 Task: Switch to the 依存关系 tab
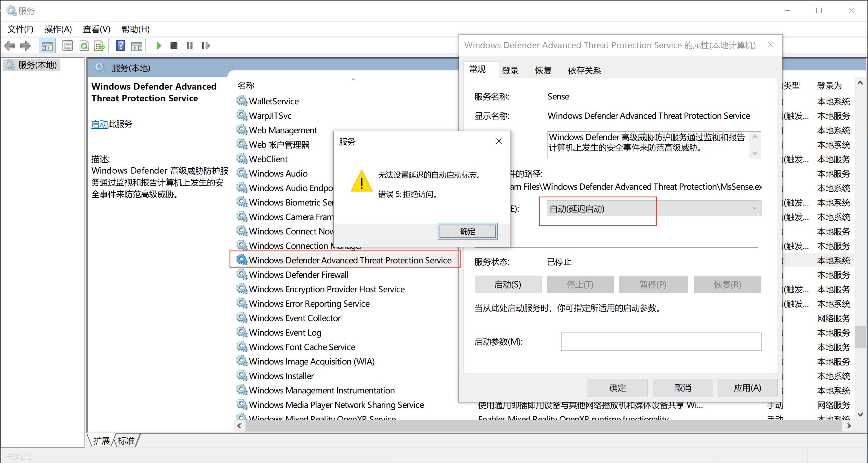pyautogui.click(x=584, y=70)
